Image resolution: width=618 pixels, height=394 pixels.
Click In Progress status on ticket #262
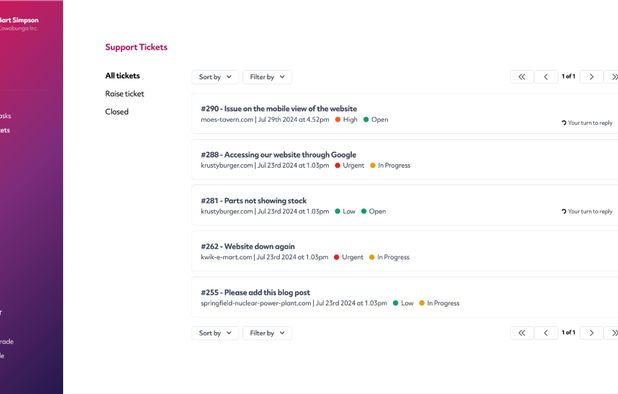click(393, 257)
